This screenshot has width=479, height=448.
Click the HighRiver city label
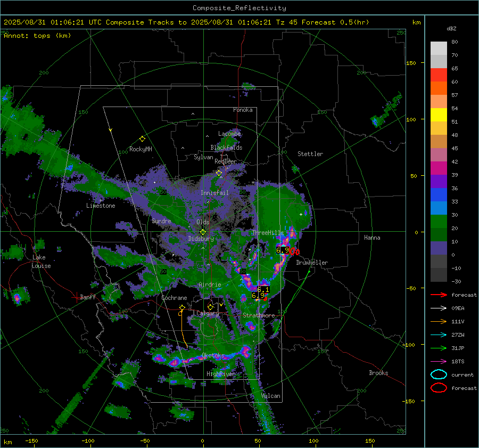(220, 374)
